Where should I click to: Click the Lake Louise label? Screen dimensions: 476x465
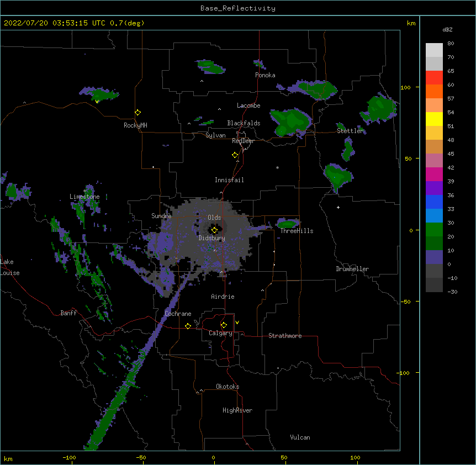pos(10,267)
